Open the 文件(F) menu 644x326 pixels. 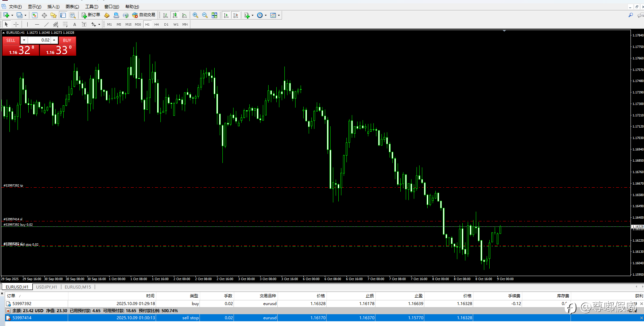(x=15, y=7)
